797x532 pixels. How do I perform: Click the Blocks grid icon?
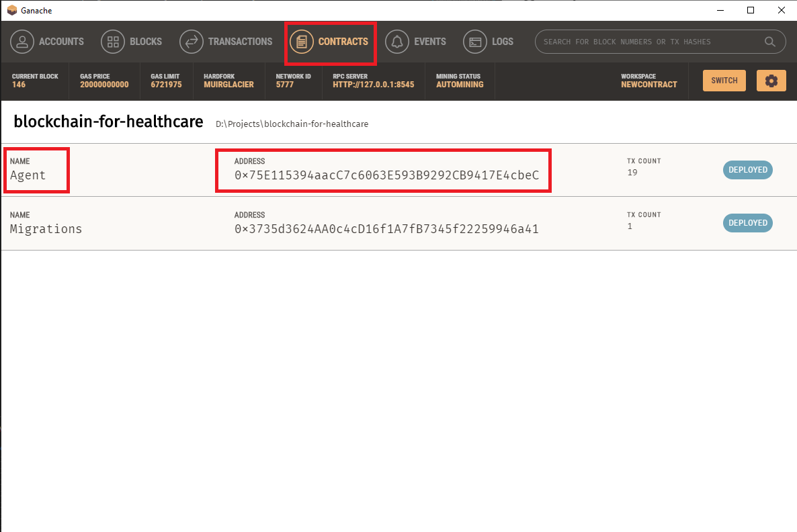113,42
